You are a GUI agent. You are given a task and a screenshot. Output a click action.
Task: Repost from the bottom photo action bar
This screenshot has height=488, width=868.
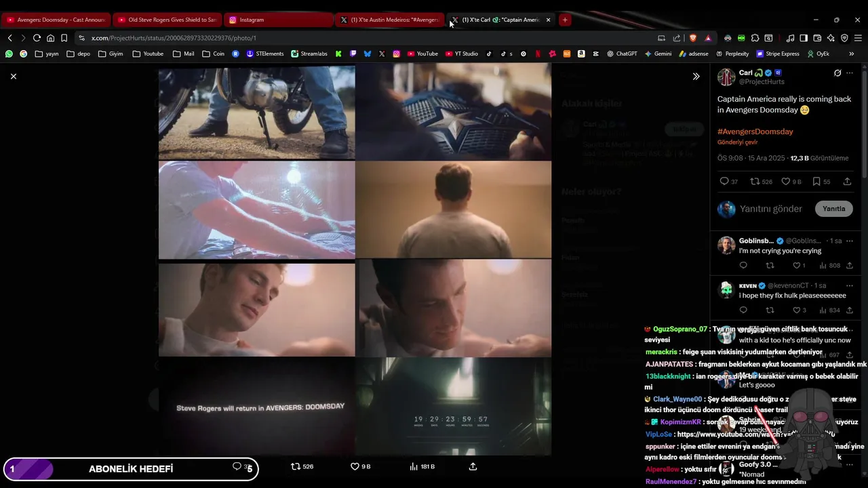point(302,466)
